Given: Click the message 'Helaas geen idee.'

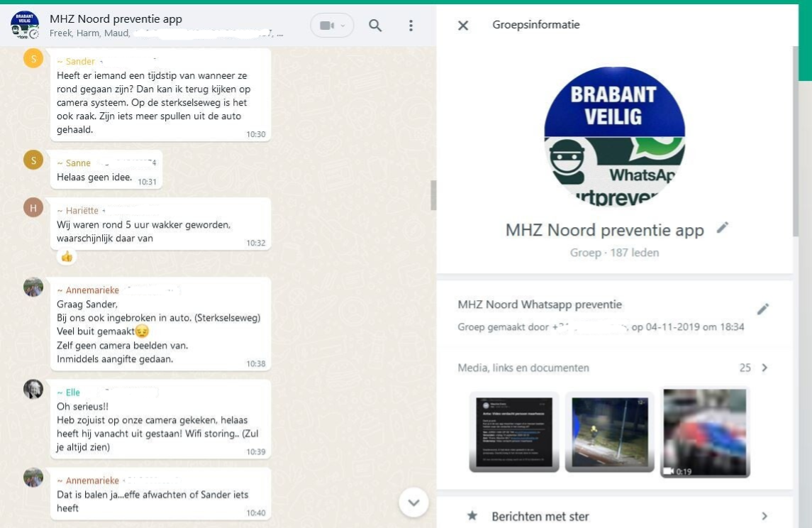Looking at the screenshot, I should (94, 177).
